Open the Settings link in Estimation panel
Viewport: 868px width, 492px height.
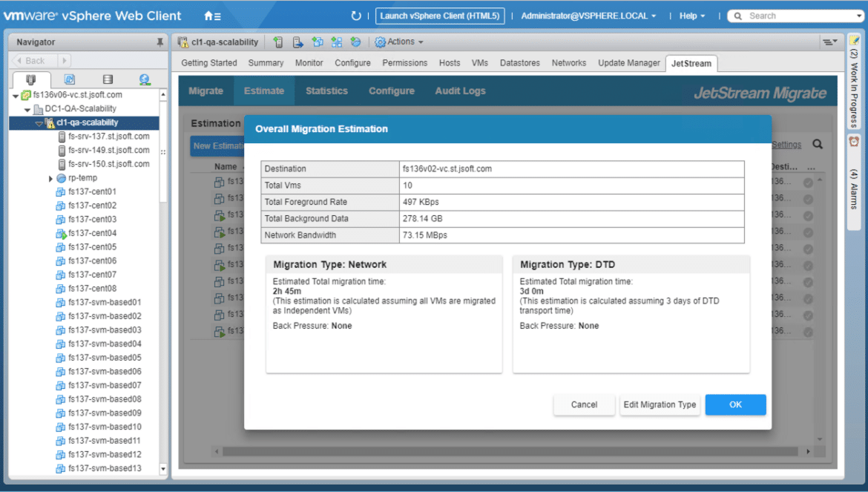pyautogui.click(x=786, y=145)
